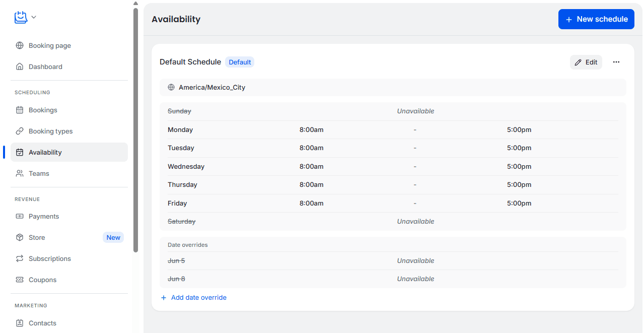Click the calendar-check icon beside Availability
The image size is (644, 333).
[20, 152]
